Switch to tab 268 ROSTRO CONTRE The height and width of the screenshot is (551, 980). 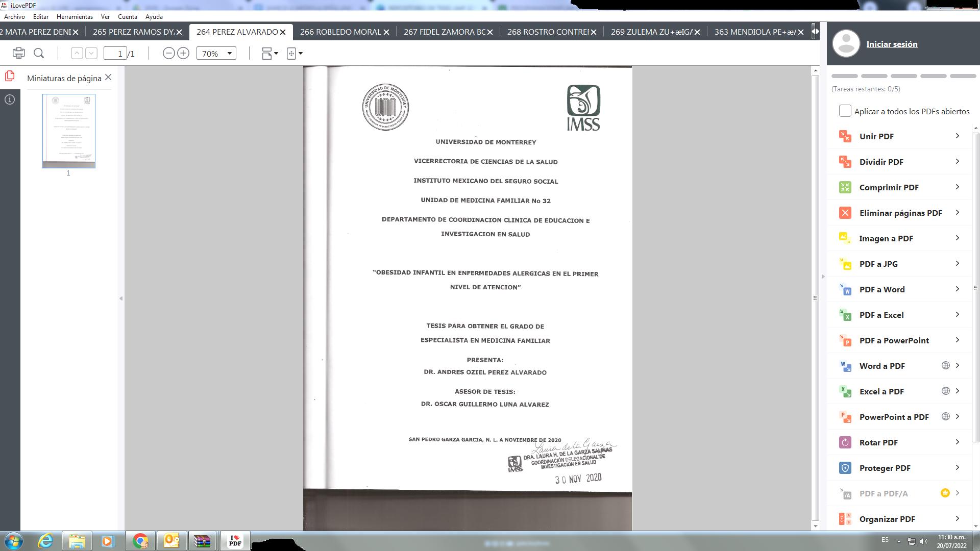(x=548, y=32)
